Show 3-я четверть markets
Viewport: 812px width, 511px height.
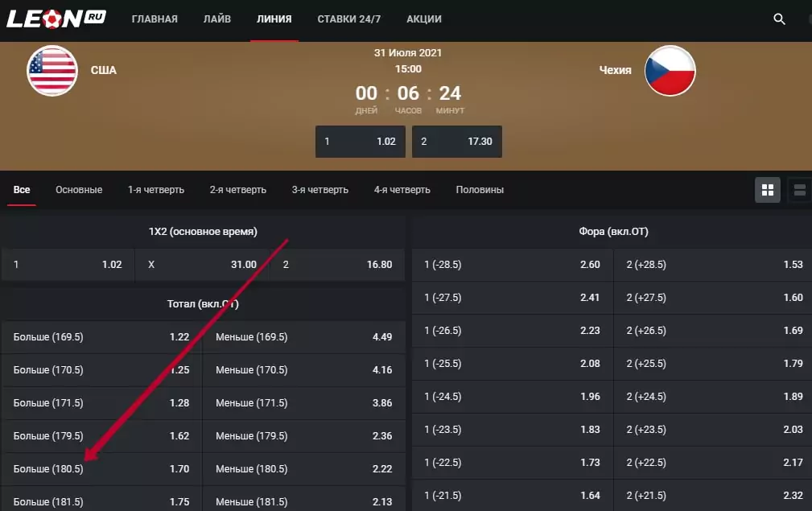[320, 190]
